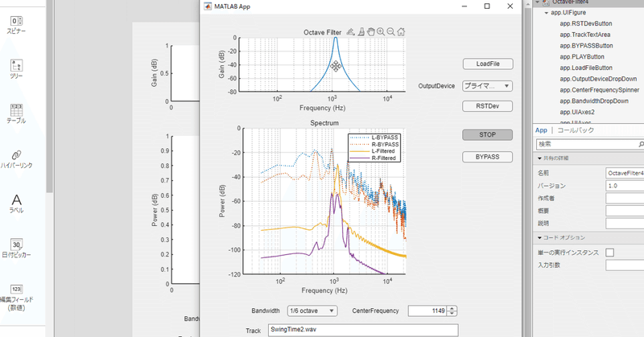
Task: Enable the pan hand tool on Octave Filter axes
Action: [x=371, y=31]
